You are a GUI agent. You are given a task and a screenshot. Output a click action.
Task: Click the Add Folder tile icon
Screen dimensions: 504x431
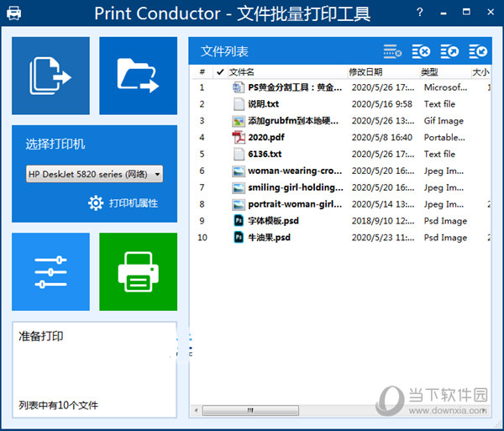click(139, 76)
